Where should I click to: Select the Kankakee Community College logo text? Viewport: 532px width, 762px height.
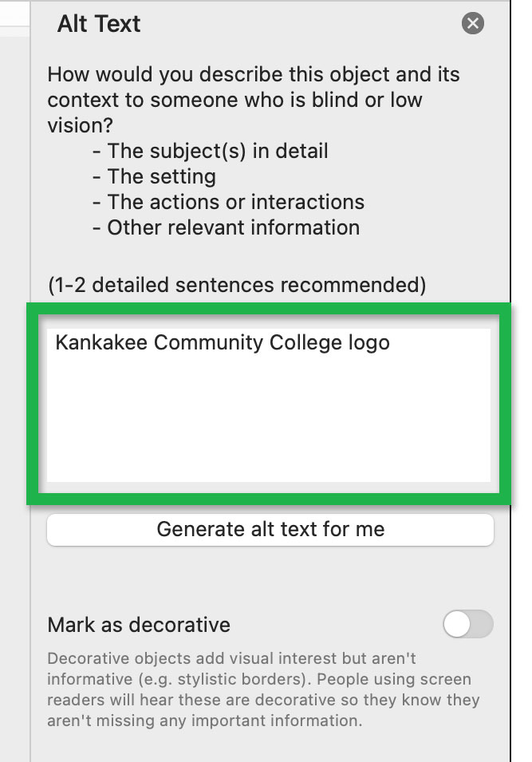click(x=222, y=343)
